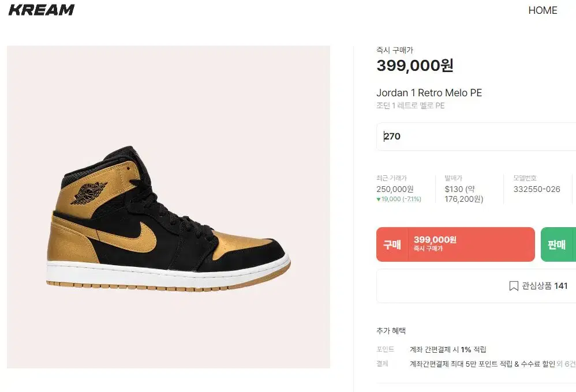This screenshot has width=576, height=392.
Task: Click the KREAM logo
Action: click(41, 10)
